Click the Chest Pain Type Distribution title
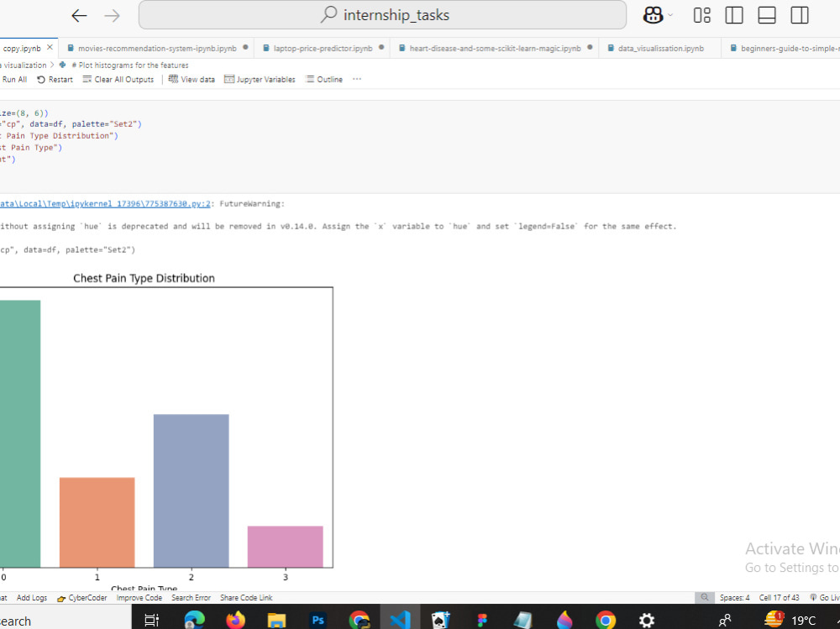 click(144, 278)
